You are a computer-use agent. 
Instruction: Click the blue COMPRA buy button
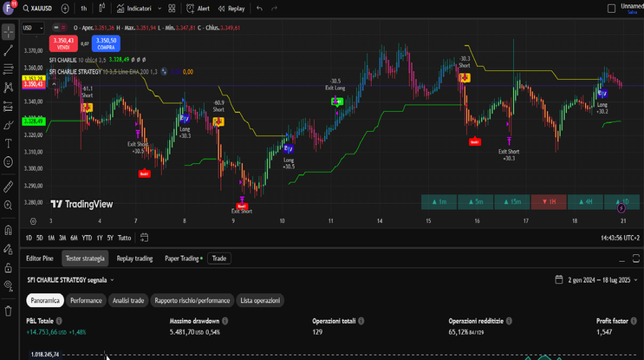106,43
